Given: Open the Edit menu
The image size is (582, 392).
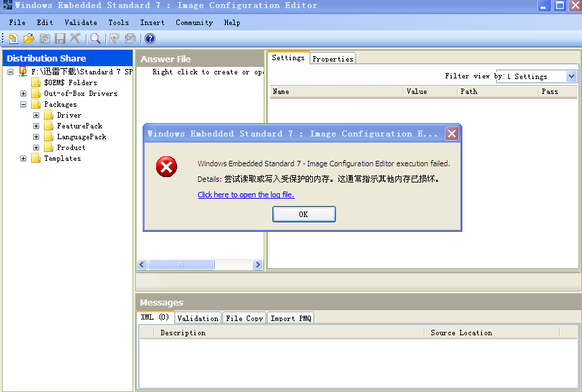Looking at the screenshot, I should point(45,23).
